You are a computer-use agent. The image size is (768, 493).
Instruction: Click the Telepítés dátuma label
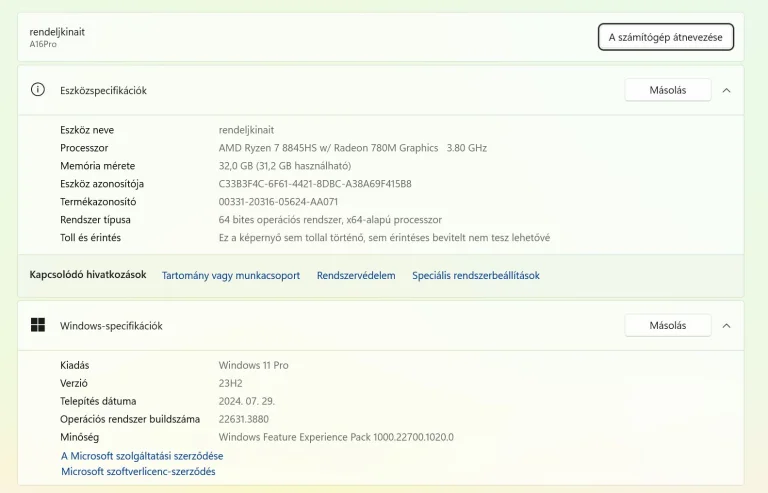pyautogui.click(x=98, y=401)
